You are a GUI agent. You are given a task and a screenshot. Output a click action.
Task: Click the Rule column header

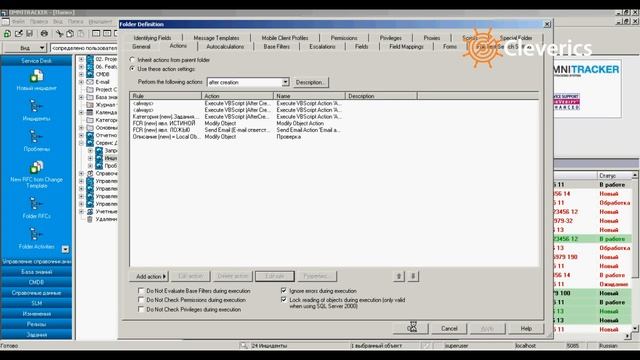tap(166, 96)
